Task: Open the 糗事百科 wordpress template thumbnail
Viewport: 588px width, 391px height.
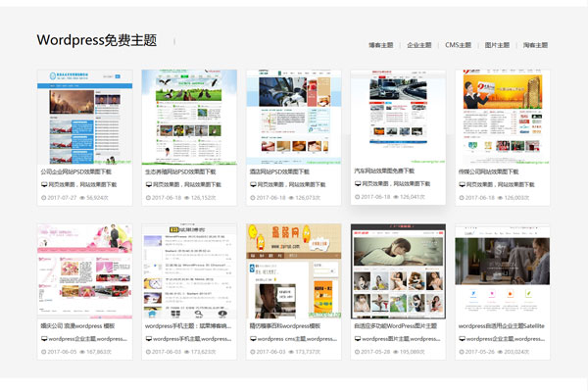Action: point(294,271)
